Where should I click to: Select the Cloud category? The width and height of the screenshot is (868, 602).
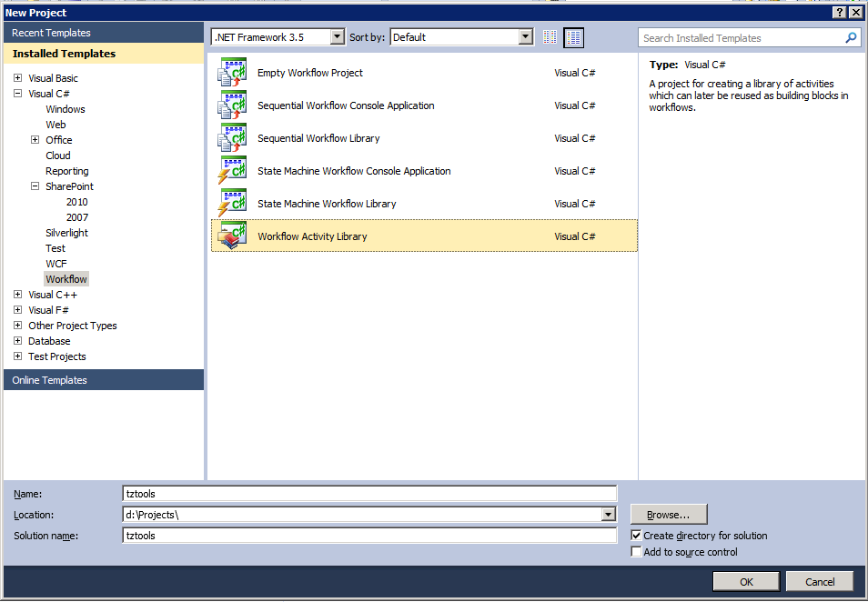point(58,156)
